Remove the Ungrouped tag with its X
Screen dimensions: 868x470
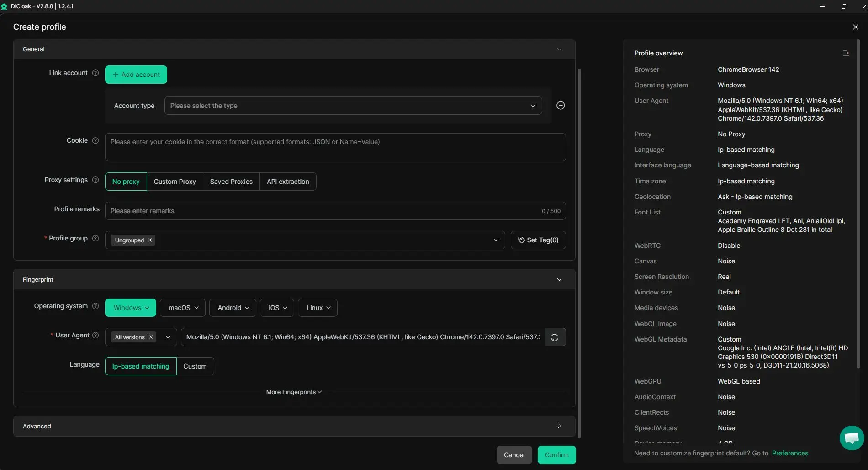[150, 240]
